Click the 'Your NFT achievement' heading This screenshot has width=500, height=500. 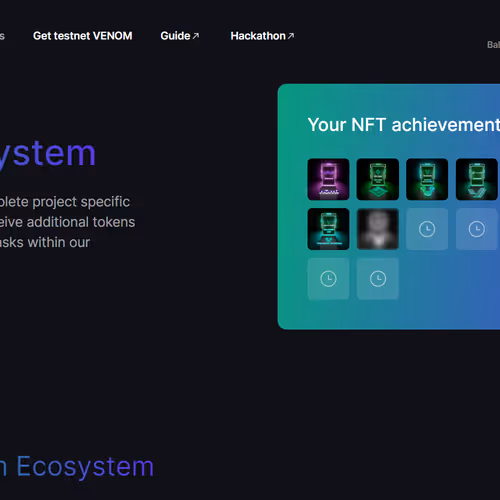tap(404, 125)
